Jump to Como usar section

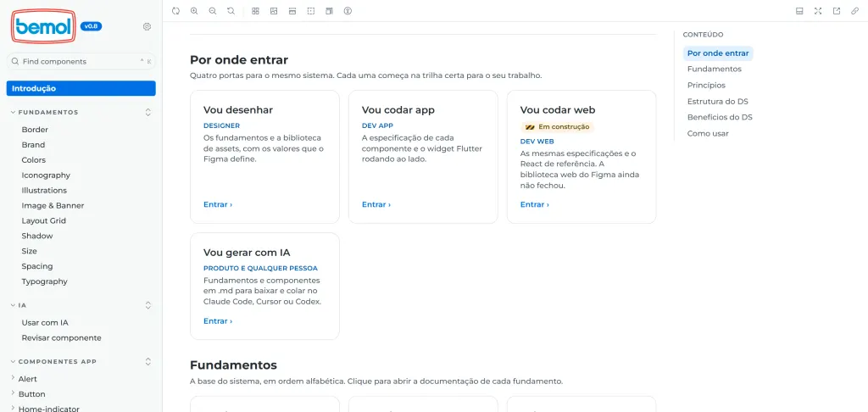pyautogui.click(x=708, y=133)
